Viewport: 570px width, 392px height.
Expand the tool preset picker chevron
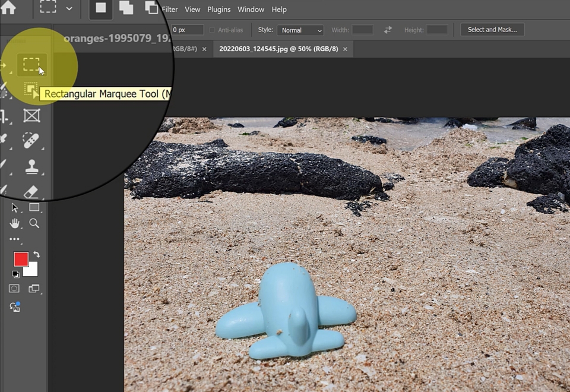click(x=69, y=9)
